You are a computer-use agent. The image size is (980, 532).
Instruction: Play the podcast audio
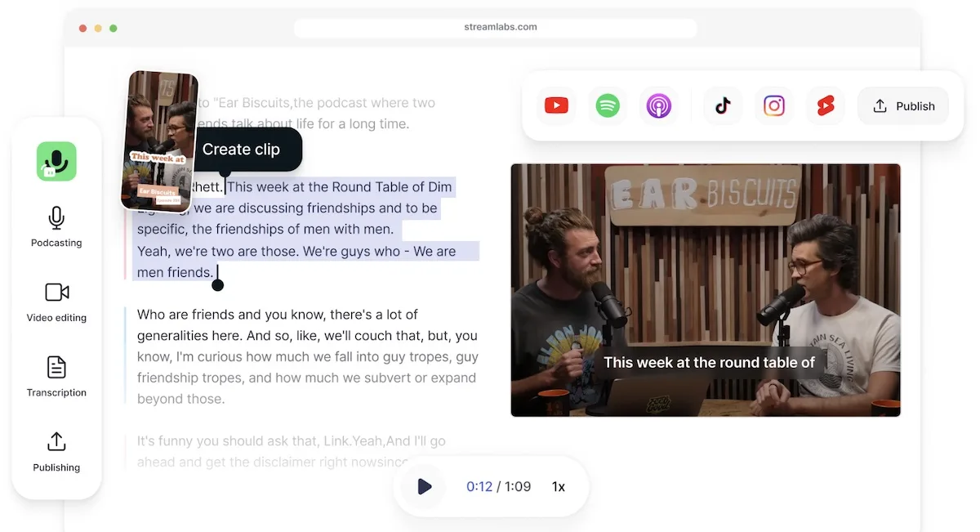424,486
